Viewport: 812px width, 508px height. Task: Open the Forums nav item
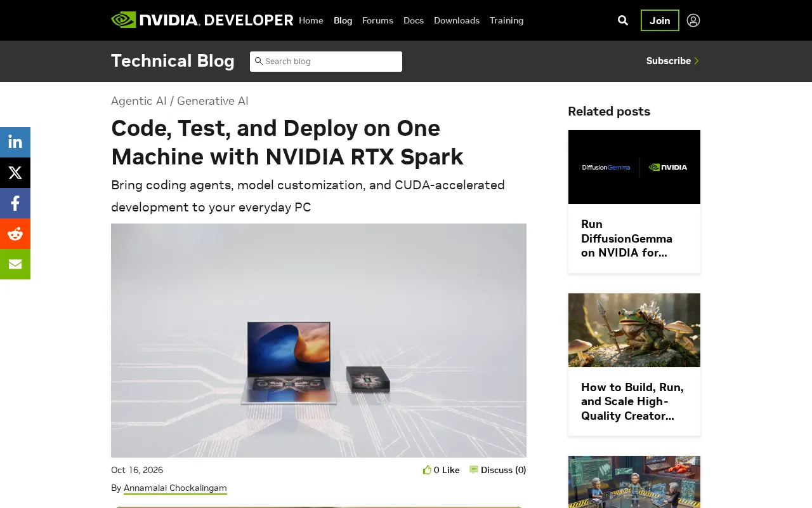[x=377, y=20]
